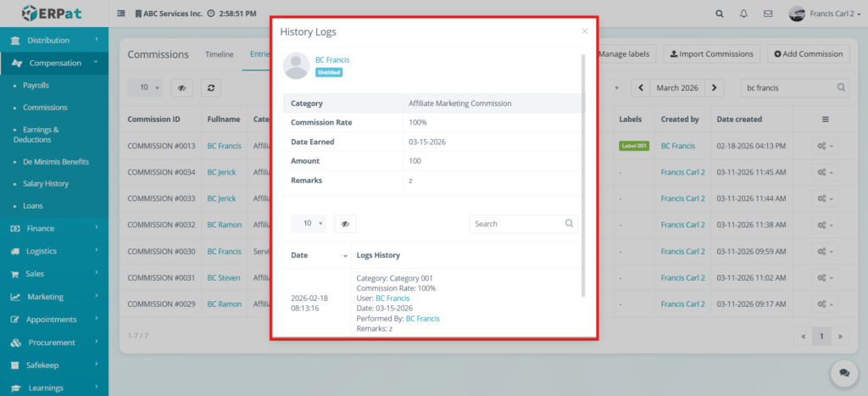Open the User: BC Francis link in logs
The width and height of the screenshot is (868, 396).
pyautogui.click(x=392, y=298)
